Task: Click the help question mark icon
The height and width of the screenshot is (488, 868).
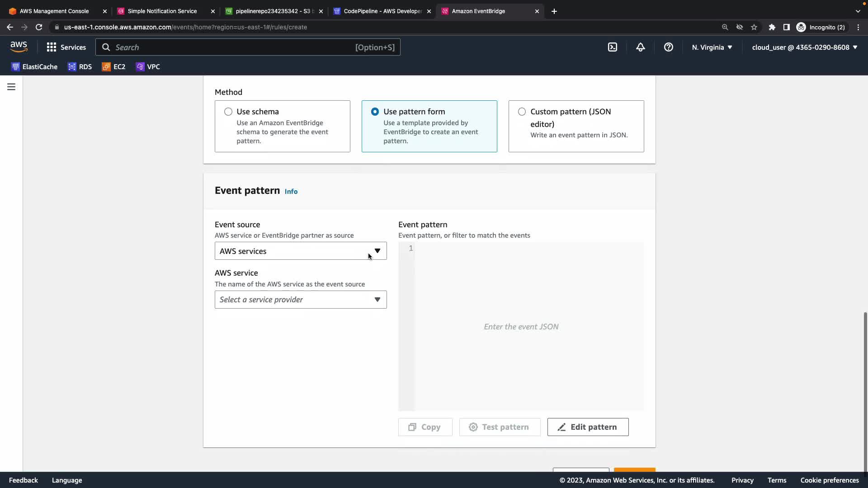Action: point(668,47)
